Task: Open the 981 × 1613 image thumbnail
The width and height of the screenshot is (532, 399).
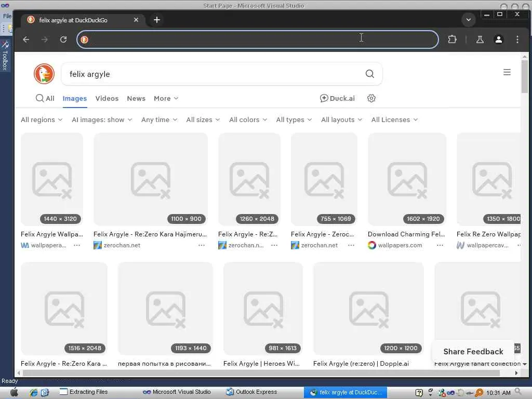Action: [x=263, y=309]
